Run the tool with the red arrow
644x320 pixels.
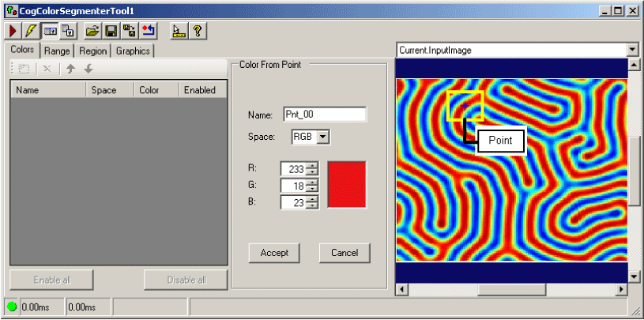click(x=13, y=31)
